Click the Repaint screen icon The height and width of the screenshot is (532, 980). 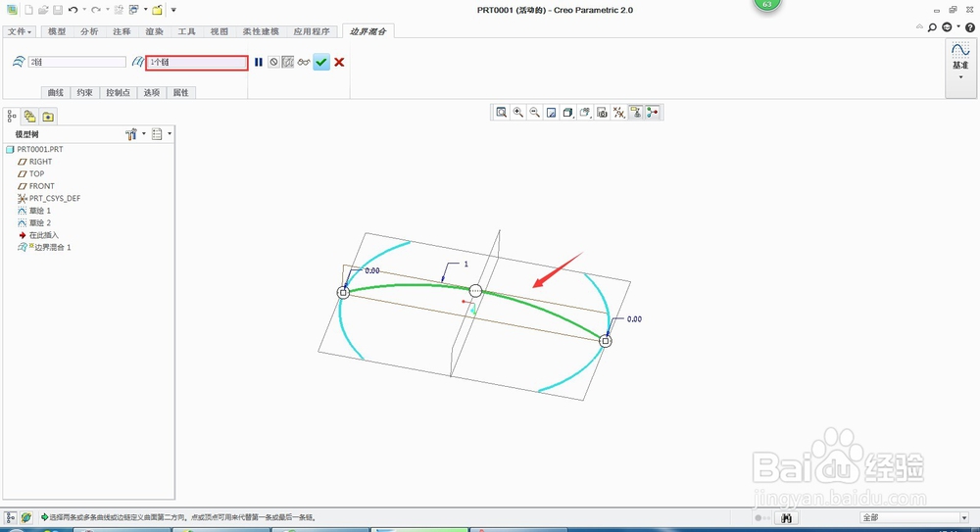coord(551,113)
